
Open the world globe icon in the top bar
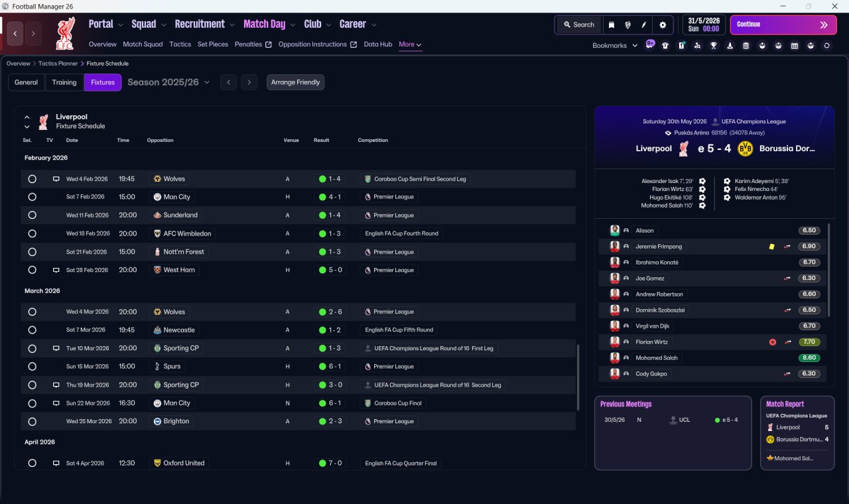click(x=627, y=25)
